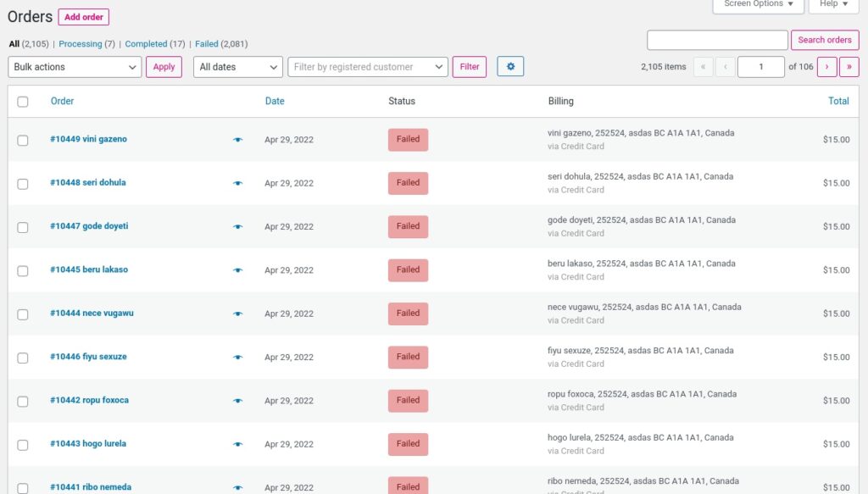Check the box for order #10449
Image resolution: width=868 pixels, height=494 pixels.
pos(23,141)
